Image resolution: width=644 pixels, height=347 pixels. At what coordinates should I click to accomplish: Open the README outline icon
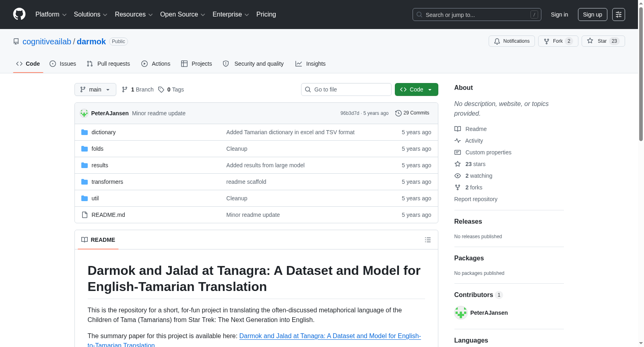pyautogui.click(x=428, y=240)
